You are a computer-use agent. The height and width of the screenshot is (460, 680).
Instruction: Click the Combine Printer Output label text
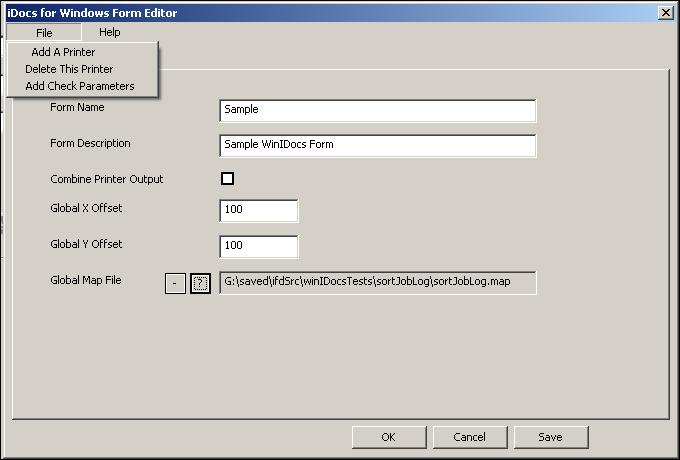pyautogui.click(x=107, y=179)
